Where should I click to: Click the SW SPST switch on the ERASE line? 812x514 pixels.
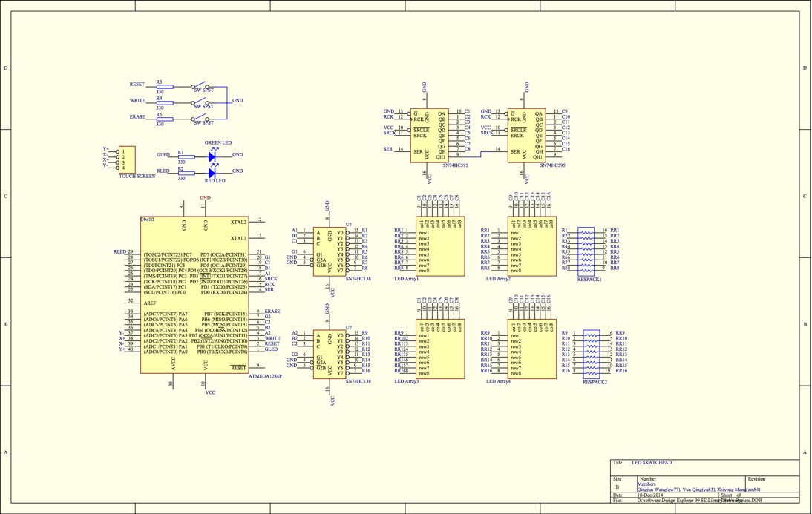(200, 119)
